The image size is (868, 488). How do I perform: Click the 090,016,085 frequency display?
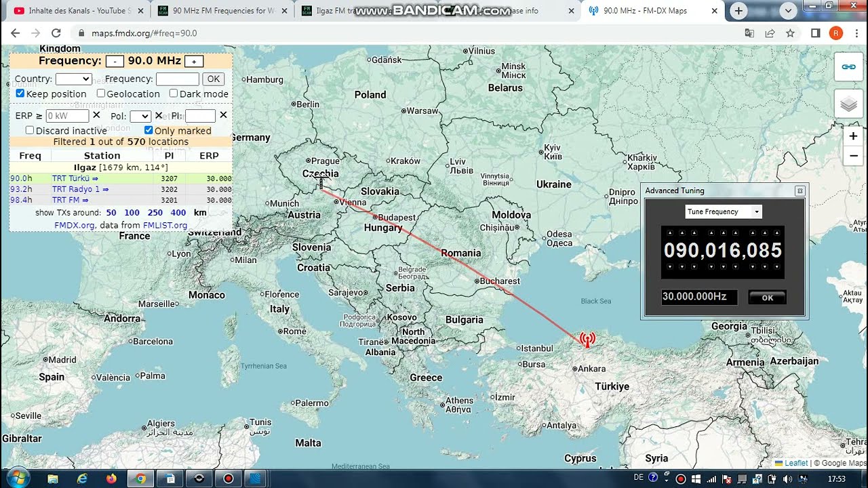point(723,251)
